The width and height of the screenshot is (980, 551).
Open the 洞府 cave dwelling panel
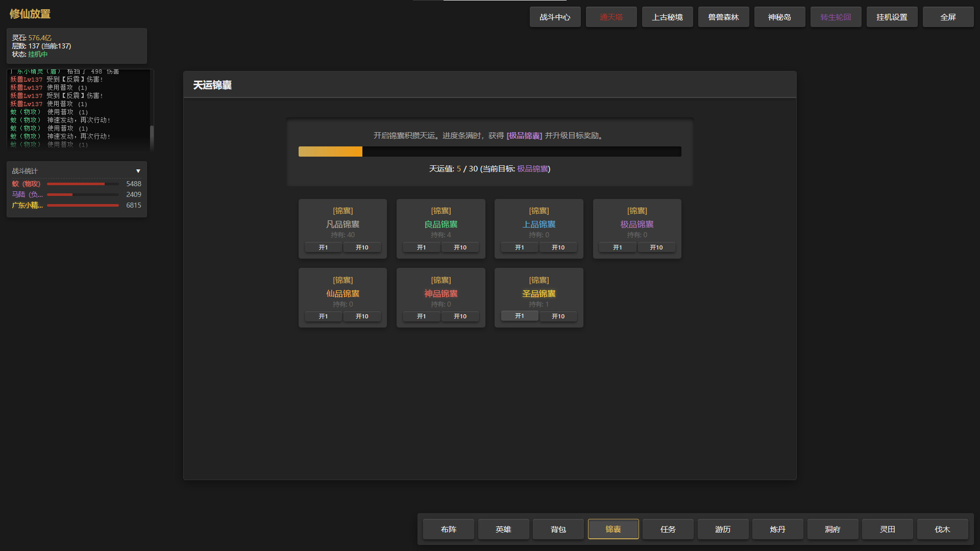click(x=832, y=529)
